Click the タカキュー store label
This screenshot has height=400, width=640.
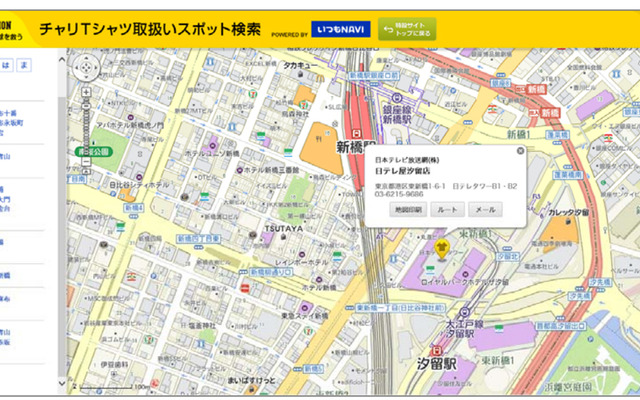coord(300,65)
